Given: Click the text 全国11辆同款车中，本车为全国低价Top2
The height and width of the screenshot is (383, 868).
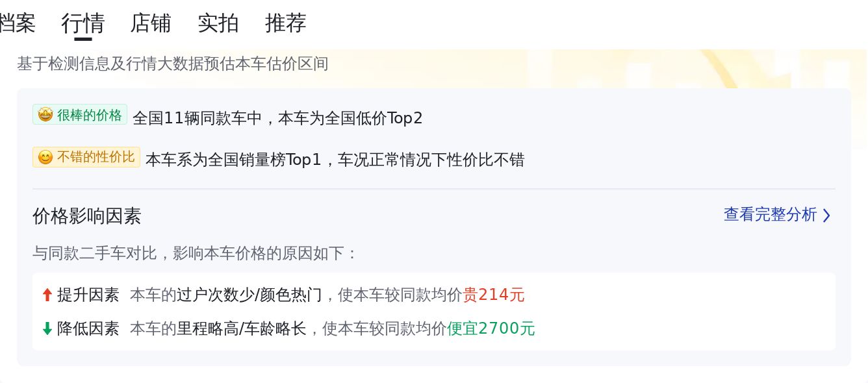Looking at the screenshot, I should tap(277, 118).
